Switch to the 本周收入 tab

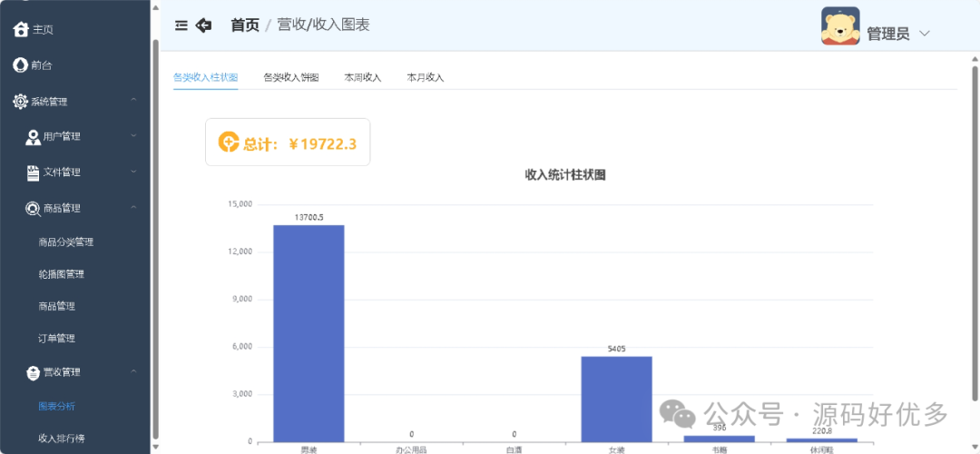coord(362,77)
